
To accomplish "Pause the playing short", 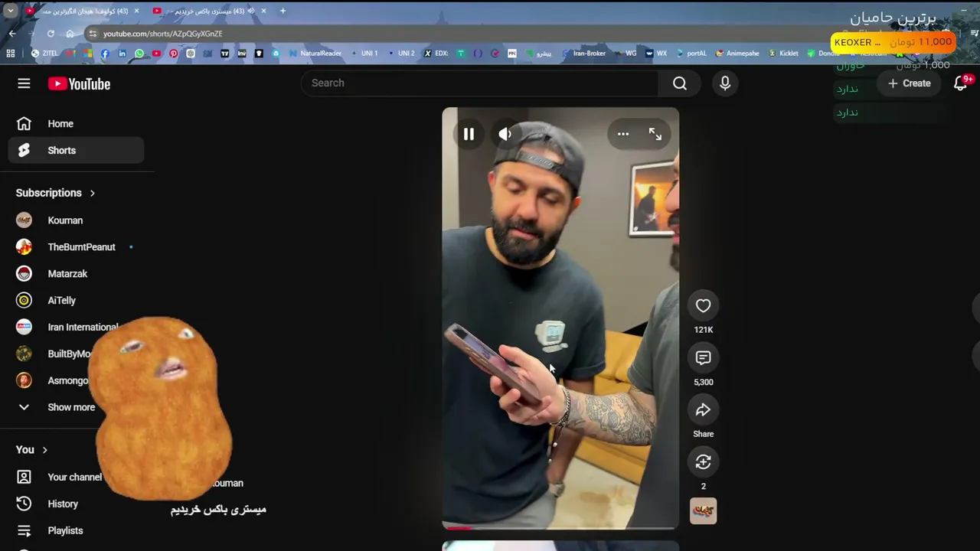I will tap(469, 135).
